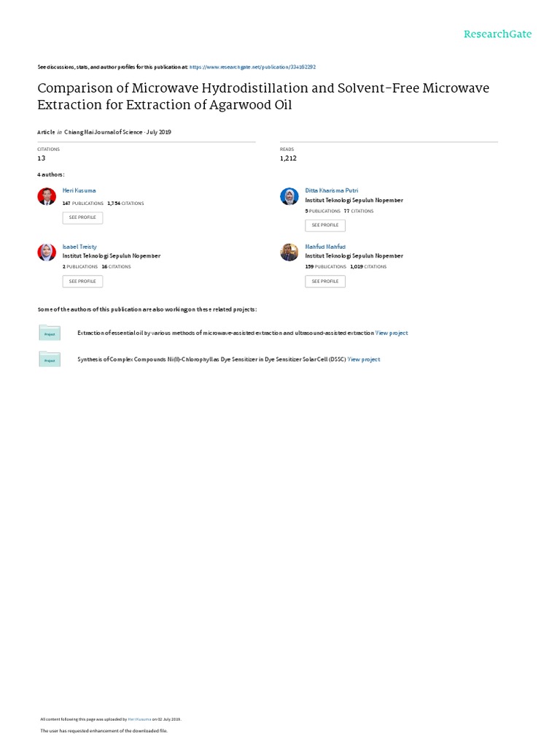Click See Profile under Mahfud Mahfud

point(325,281)
